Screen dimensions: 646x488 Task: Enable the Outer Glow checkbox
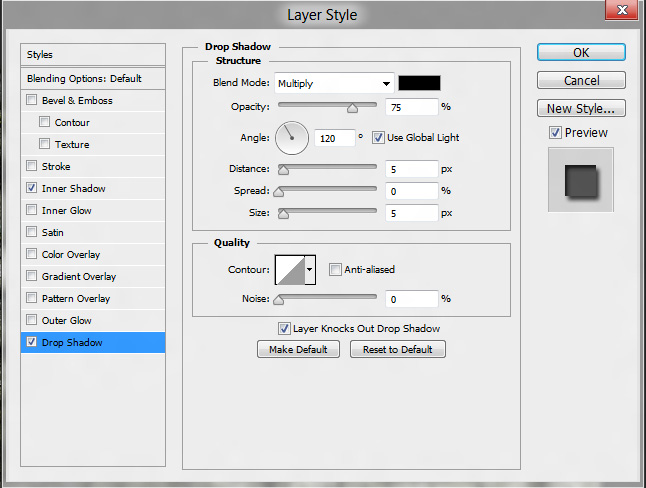click(31, 319)
